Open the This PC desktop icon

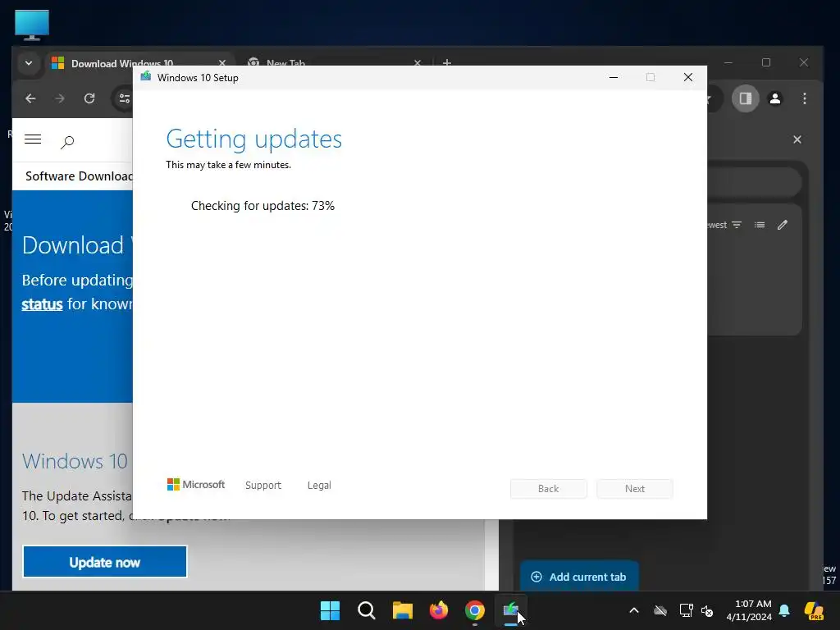tap(32, 25)
